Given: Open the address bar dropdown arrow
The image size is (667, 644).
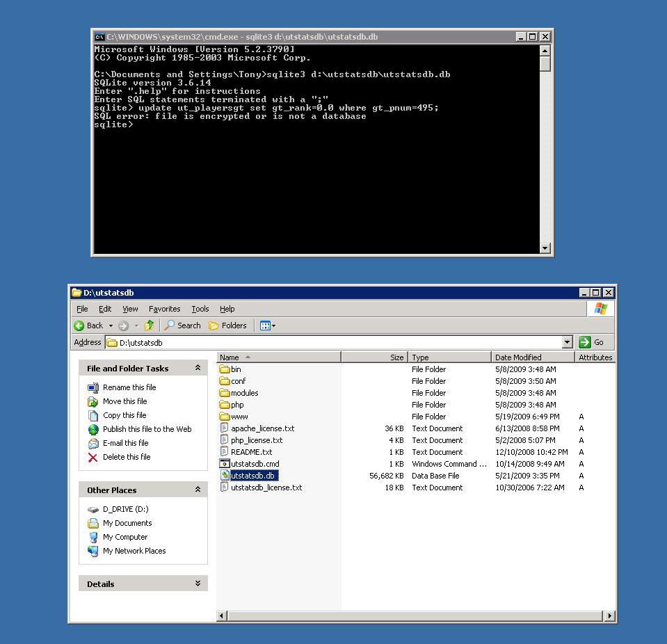Looking at the screenshot, I should point(567,342).
